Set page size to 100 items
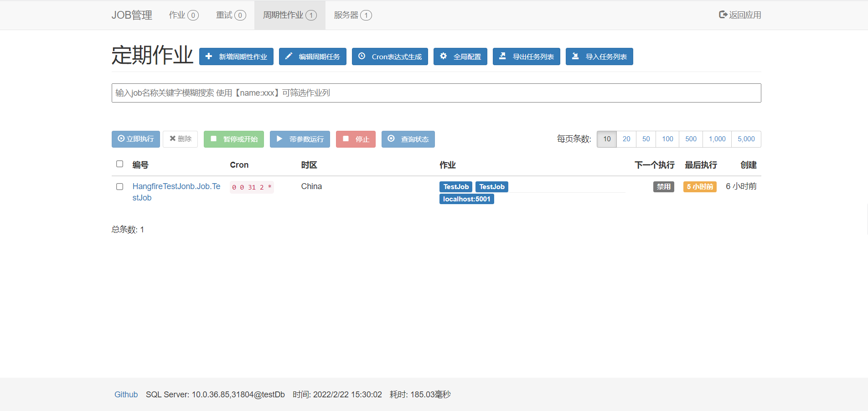 click(x=667, y=139)
